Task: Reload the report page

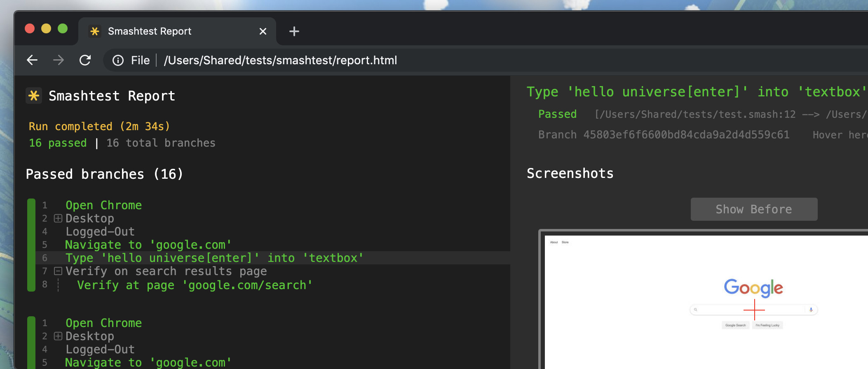Action: [85, 60]
